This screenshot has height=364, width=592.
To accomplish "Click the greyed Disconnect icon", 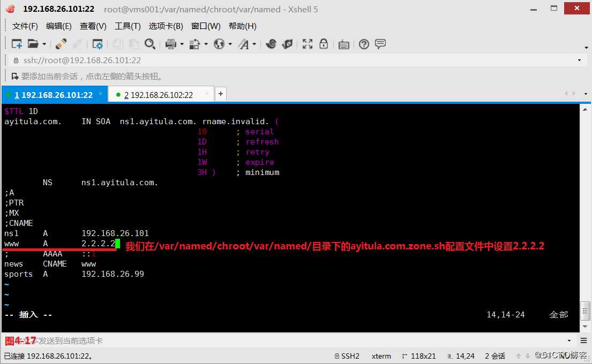I will [77, 44].
